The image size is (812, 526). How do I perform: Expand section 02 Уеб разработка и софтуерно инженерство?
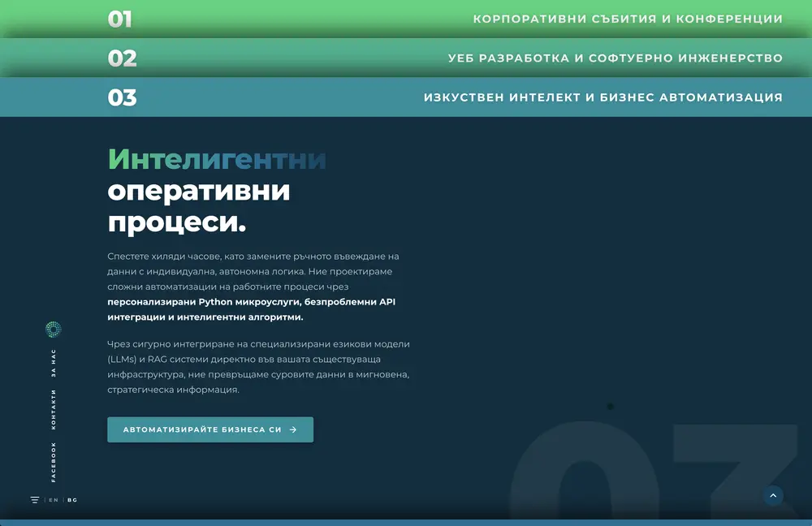(406, 58)
